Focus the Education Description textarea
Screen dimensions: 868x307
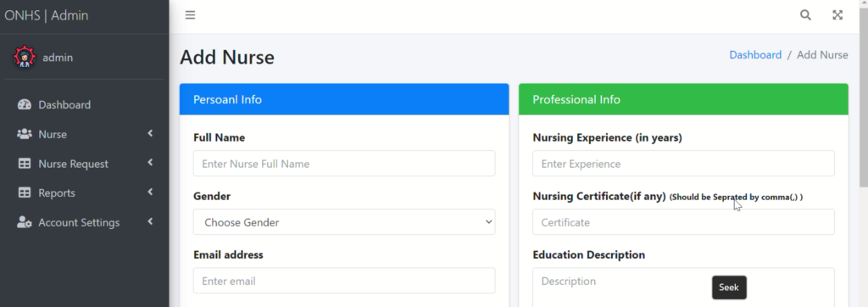click(x=683, y=287)
